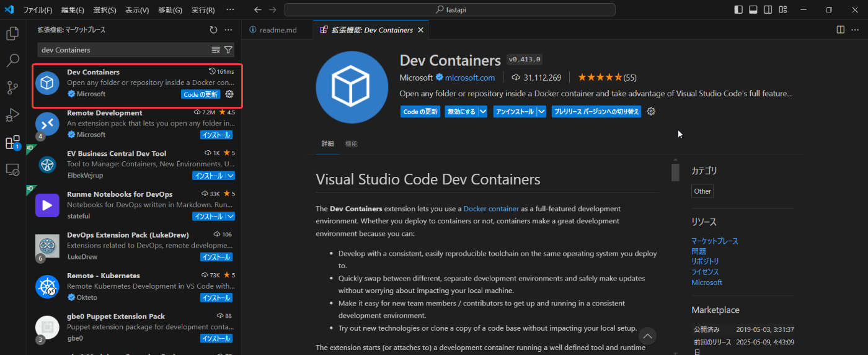Open Remote Explorer view
The image size is (868, 355).
[x=12, y=169]
